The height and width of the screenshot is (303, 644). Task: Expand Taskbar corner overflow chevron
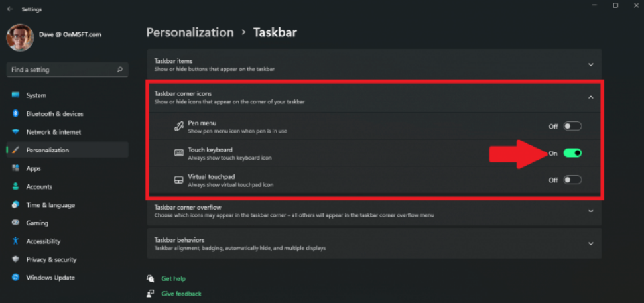pyautogui.click(x=590, y=211)
